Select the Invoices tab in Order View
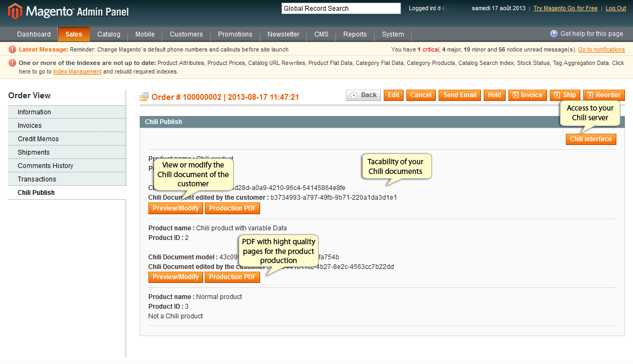The image size is (633, 364). coord(67,126)
